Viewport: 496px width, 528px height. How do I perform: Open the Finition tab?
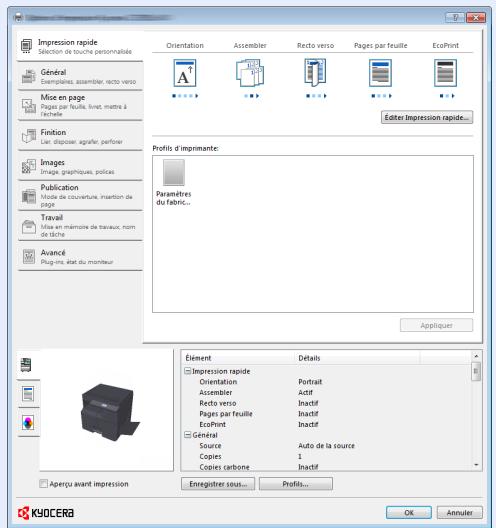tap(80, 136)
